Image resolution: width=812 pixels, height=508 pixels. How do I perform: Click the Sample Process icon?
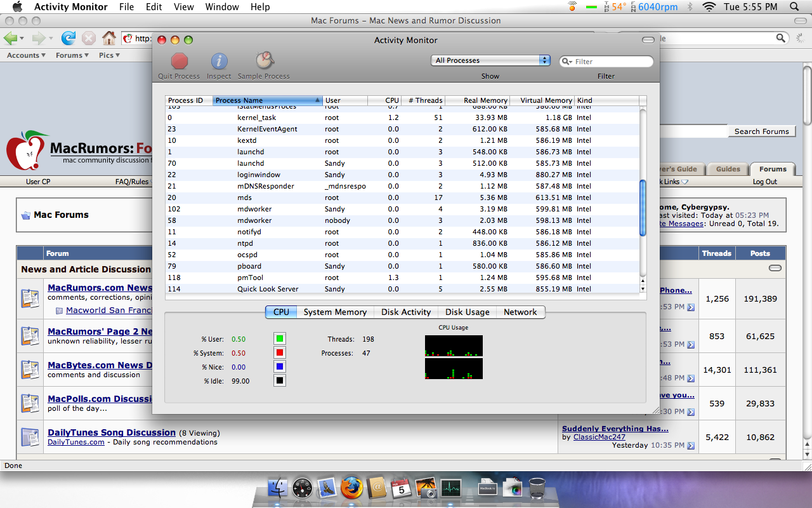click(264, 61)
